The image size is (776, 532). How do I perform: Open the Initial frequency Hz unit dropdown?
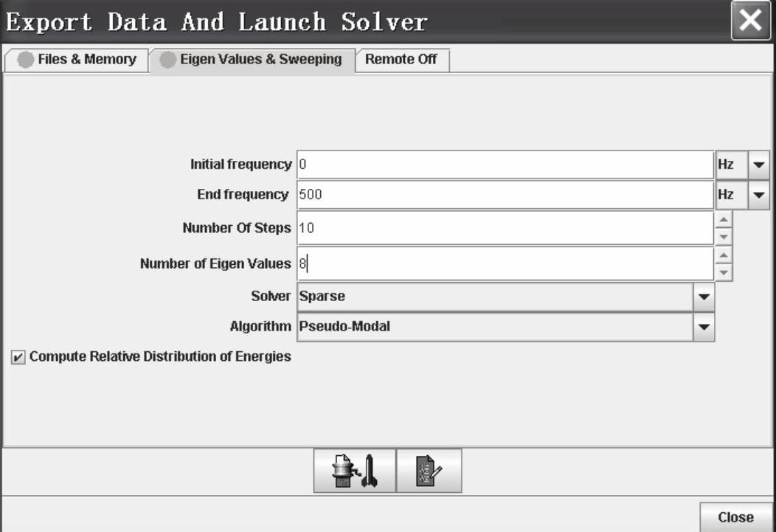tap(759, 165)
